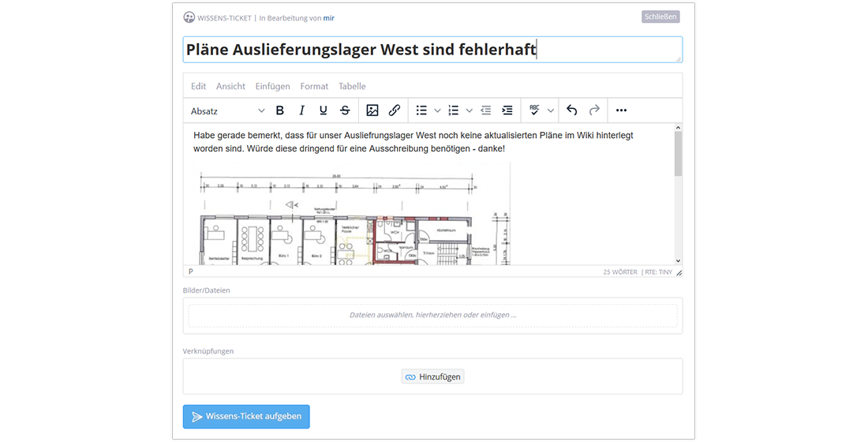Toggle bold formatting
The width and height of the screenshot is (868, 442).
click(x=280, y=110)
